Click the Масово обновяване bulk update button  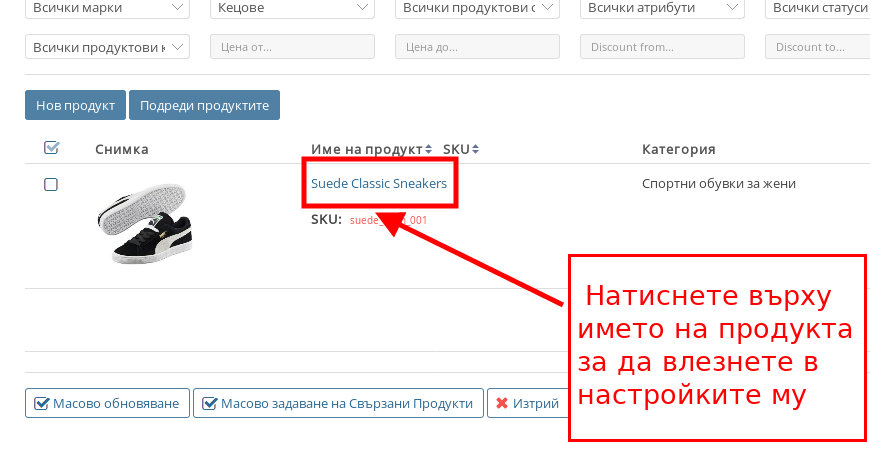[107, 404]
